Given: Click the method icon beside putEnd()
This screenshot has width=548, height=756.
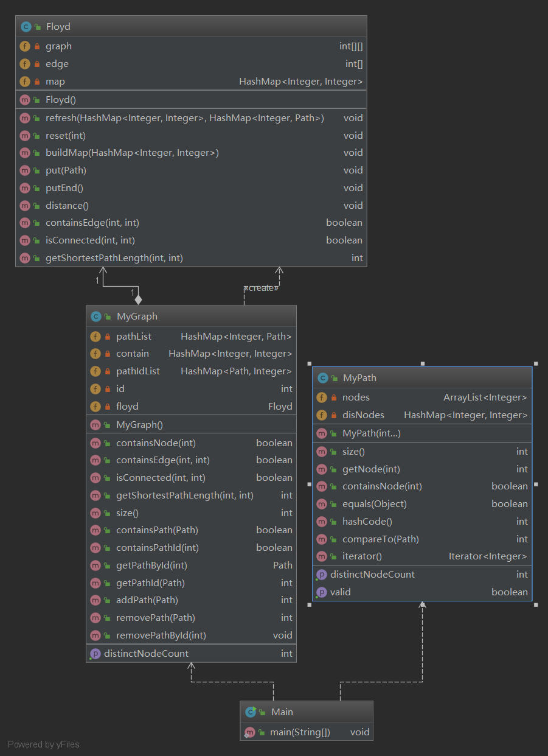Looking at the screenshot, I should (x=25, y=188).
